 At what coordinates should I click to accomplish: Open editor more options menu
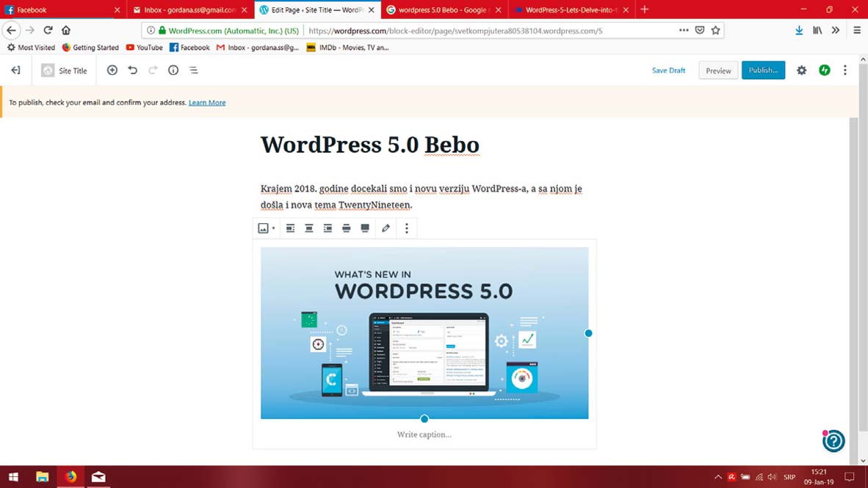pos(845,70)
